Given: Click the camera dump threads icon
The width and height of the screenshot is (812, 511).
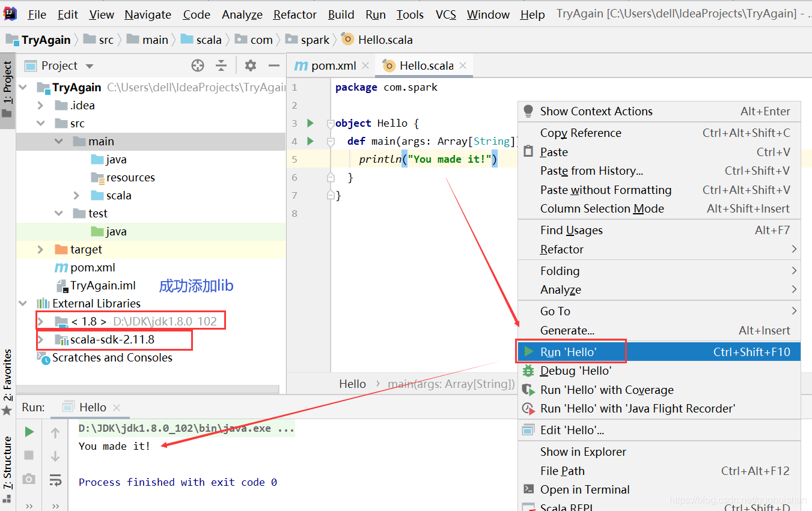Looking at the screenshot, I should (x=29, y=479).
